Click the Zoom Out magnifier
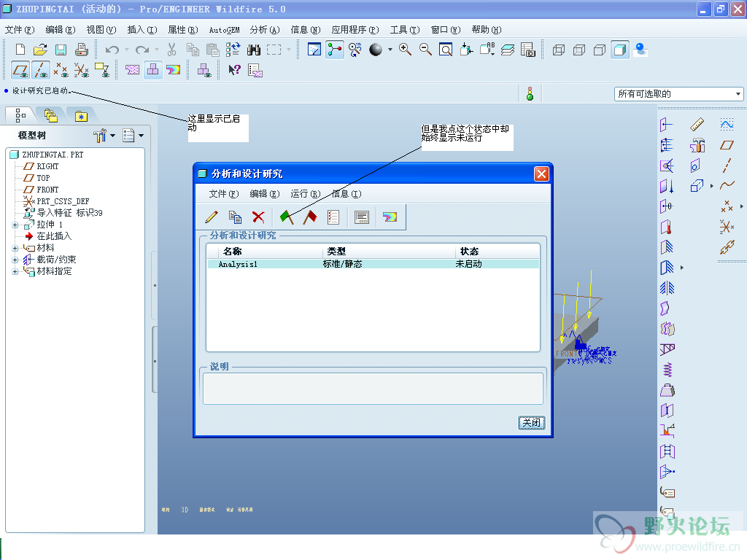This screenshot has height=560, width=747. pyautogui.click(x=425, y=50)
